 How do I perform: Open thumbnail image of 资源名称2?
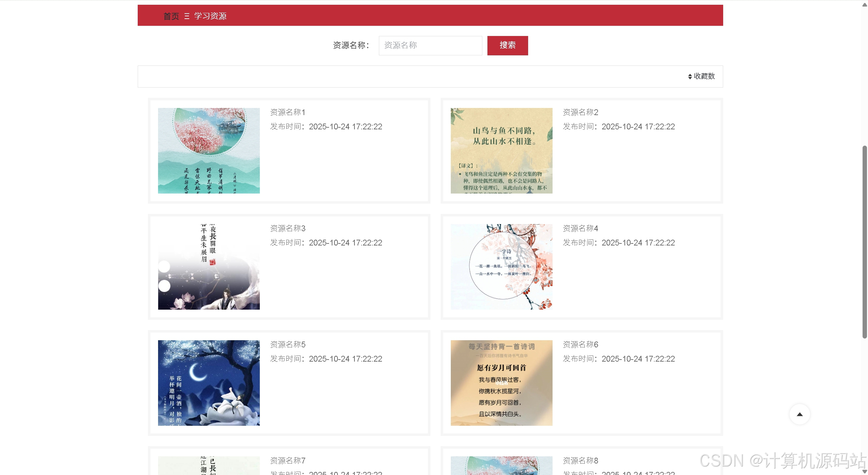click(x=501, y=150)
